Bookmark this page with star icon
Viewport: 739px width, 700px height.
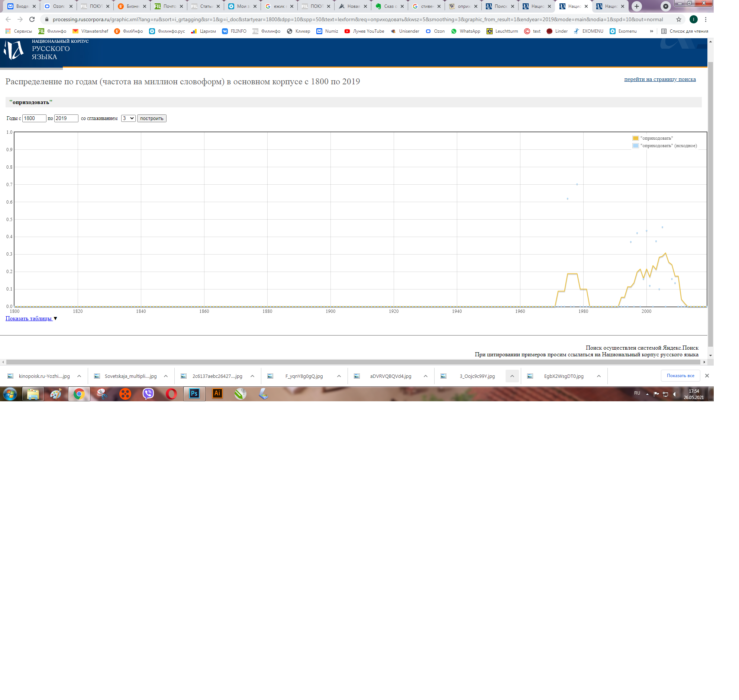click(x=678, y=19)
